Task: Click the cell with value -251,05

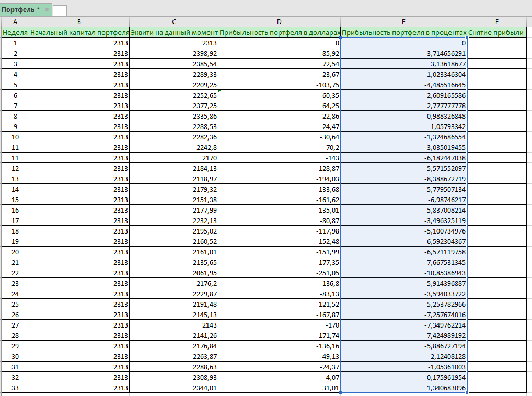Action: pyautogui.click(x=279, y=273)
